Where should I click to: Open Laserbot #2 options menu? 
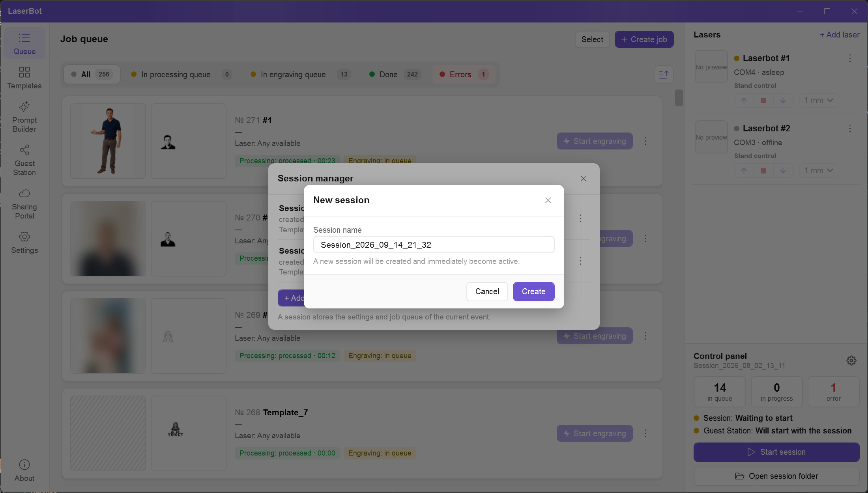pos(850,129)
